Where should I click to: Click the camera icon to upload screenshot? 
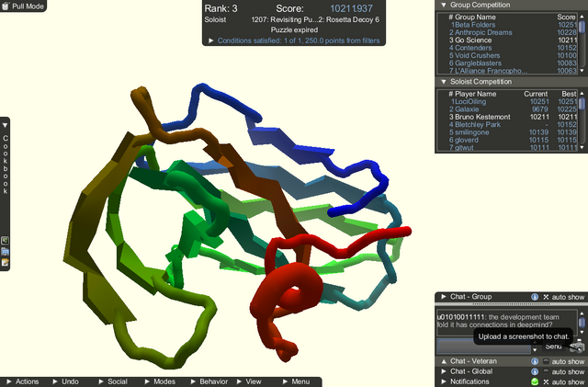(x=577, y=347)
